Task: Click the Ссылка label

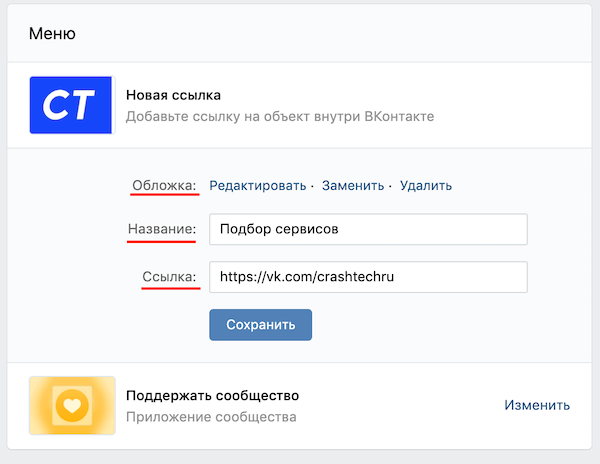Action: point(169,277)
